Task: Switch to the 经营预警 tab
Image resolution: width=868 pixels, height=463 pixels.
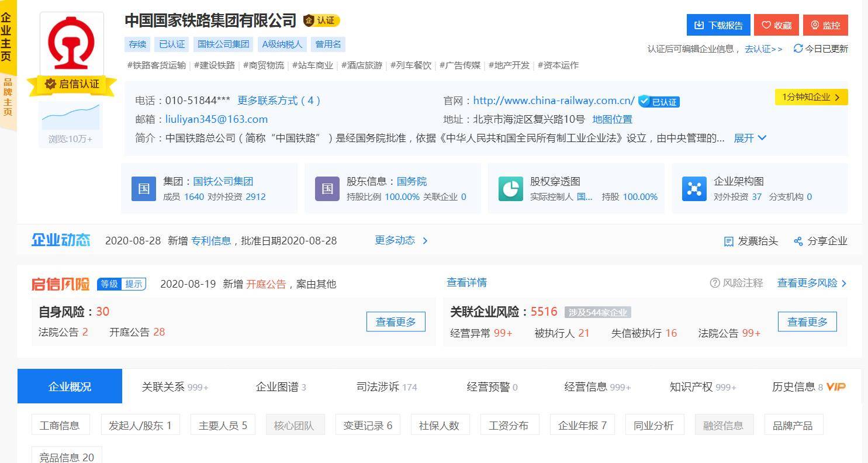Action: [x=492, y=387]
